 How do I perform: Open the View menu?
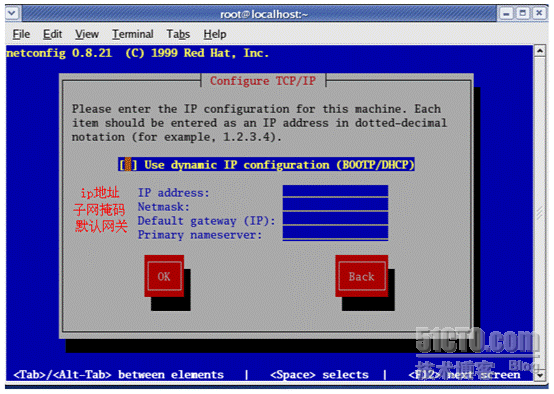pyautogui.click(x=87, y=34)
